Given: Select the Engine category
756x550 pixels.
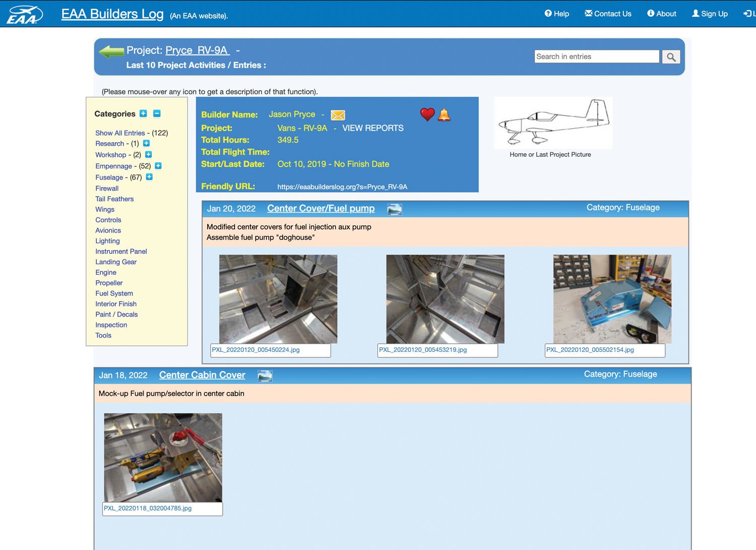Looking at the screenshot, I should [106, 273].
